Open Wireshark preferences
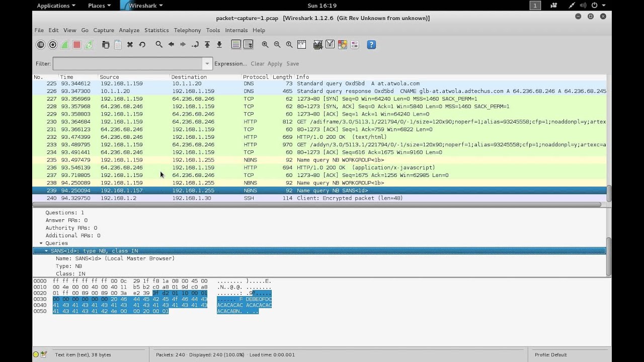Viewport: 644px width, 362px height. pyautogui.click(x=354, y=45)
